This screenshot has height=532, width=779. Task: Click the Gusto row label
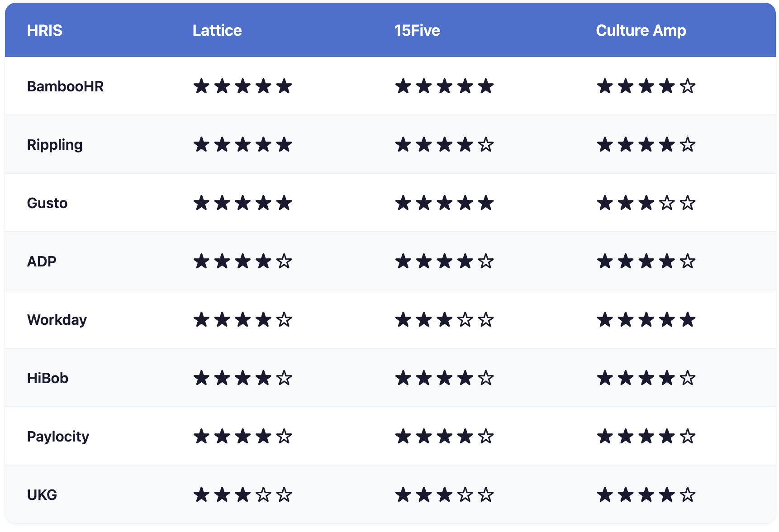47,203
